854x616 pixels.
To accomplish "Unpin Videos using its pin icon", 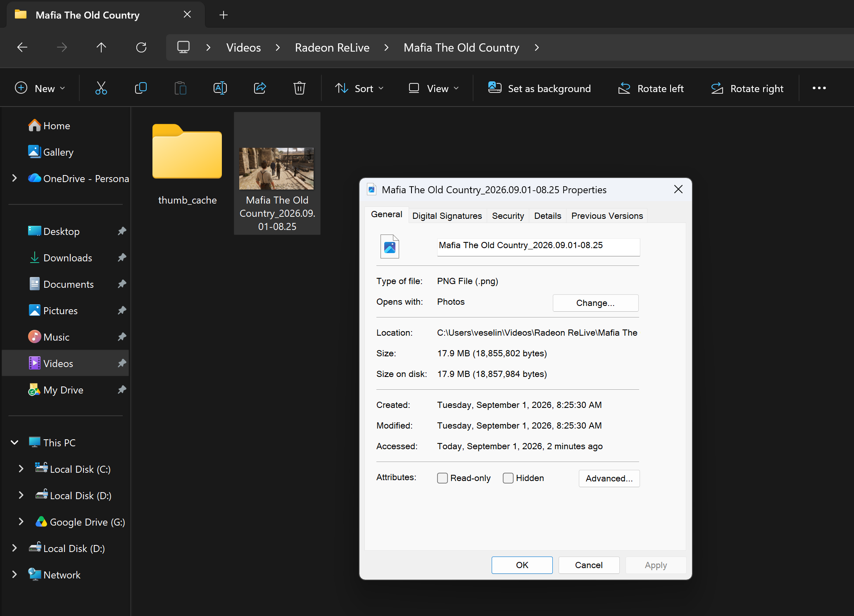I will pyautogui.click(x=122, y=363).
